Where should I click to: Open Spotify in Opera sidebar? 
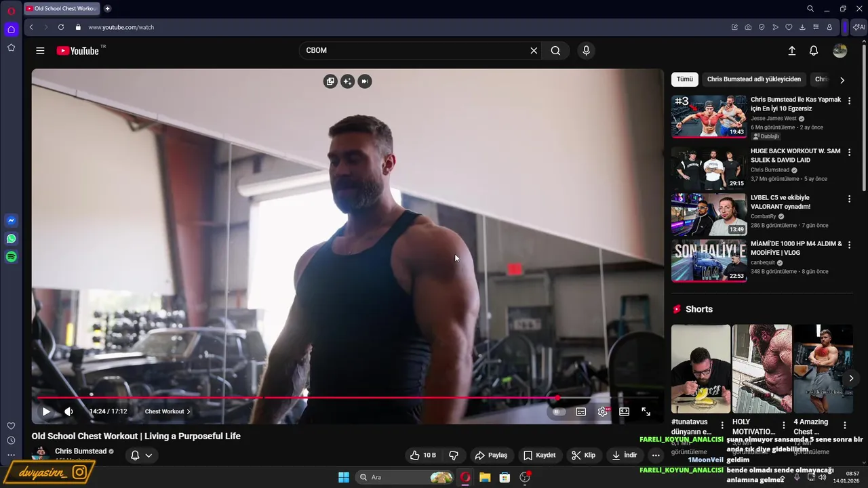(11, 257)
